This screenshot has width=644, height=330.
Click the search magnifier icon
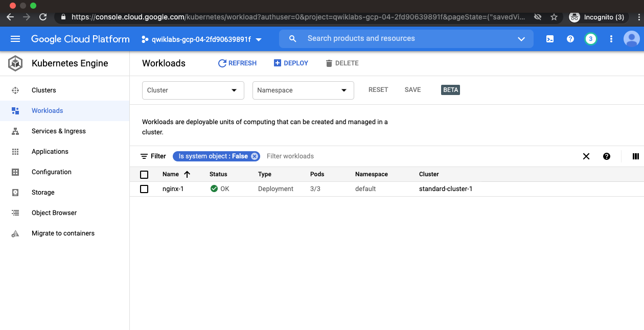coord(292,39)
